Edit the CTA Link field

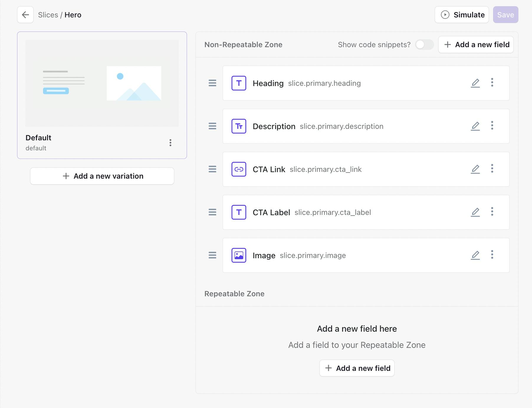pyautogui.click(x=475, y=169)
